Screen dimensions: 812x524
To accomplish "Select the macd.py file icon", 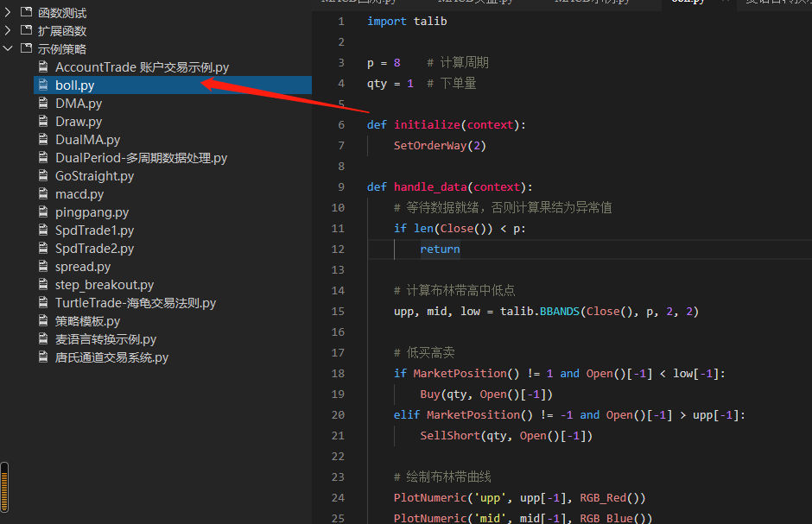I will 43,193.
